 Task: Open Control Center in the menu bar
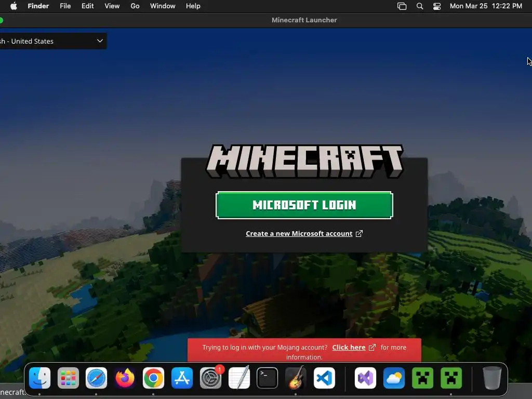click(x=436, y=6)
